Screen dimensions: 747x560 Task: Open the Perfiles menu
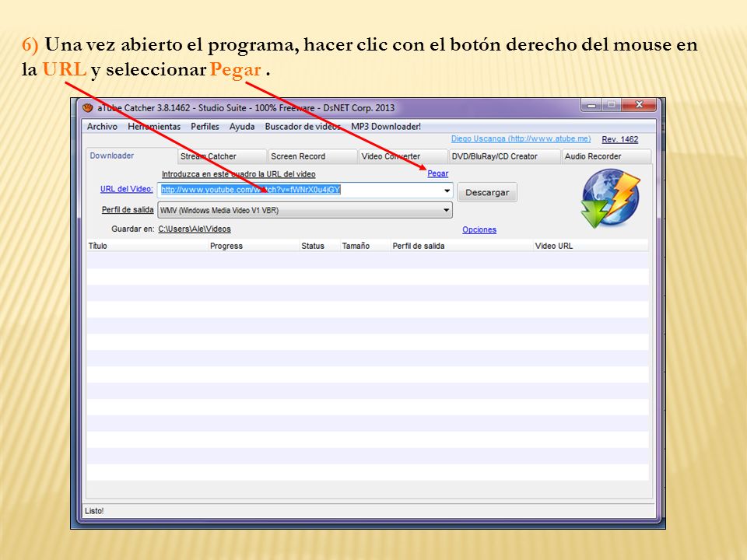(205, 126)
